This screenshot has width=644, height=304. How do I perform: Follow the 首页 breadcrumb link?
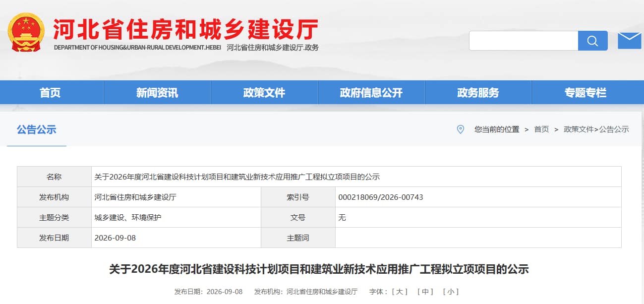541,129
